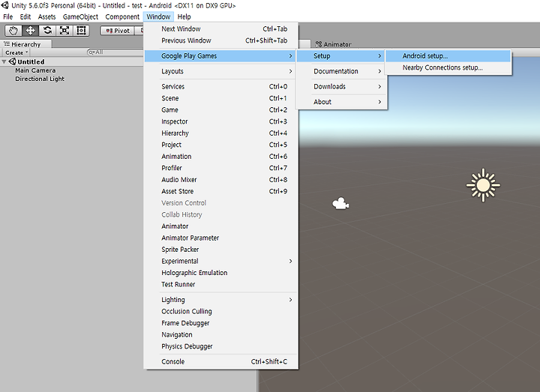
Task: Click the Hierarchy search field
Action: tap(115, 52)
